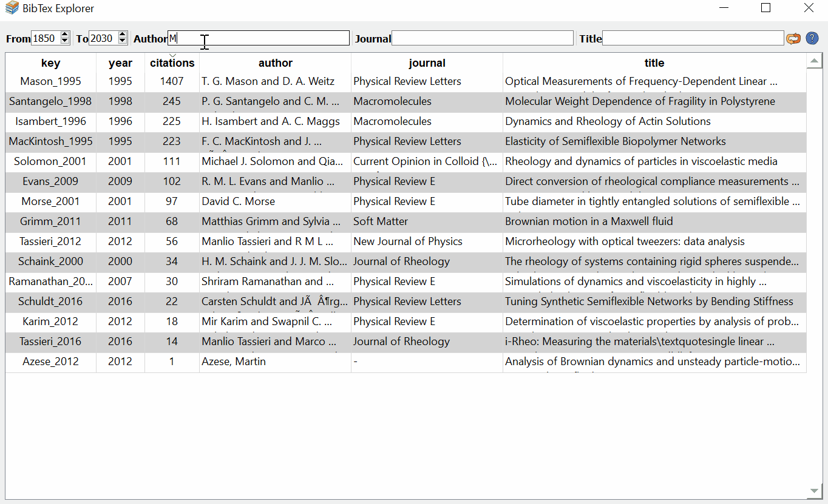Click into the Title filter field
The height and width of the screenshot is (504, 828).
point(693,38)
